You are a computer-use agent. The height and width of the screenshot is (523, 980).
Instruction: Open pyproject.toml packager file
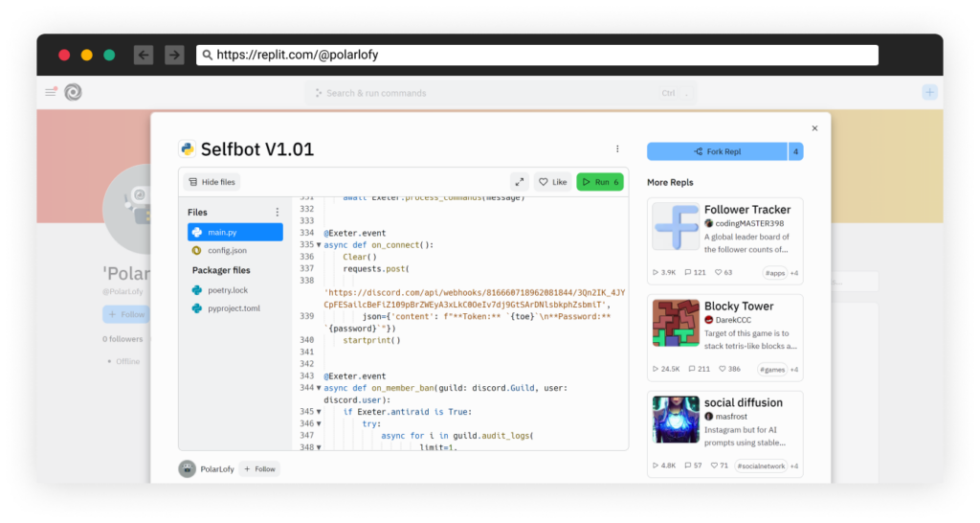click(x=235, y=308)
